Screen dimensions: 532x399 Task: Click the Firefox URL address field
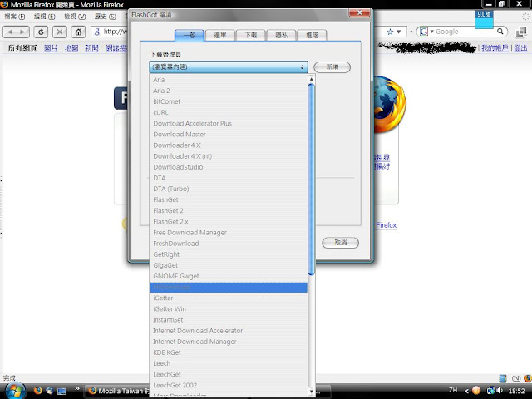(x=115, y=32)
